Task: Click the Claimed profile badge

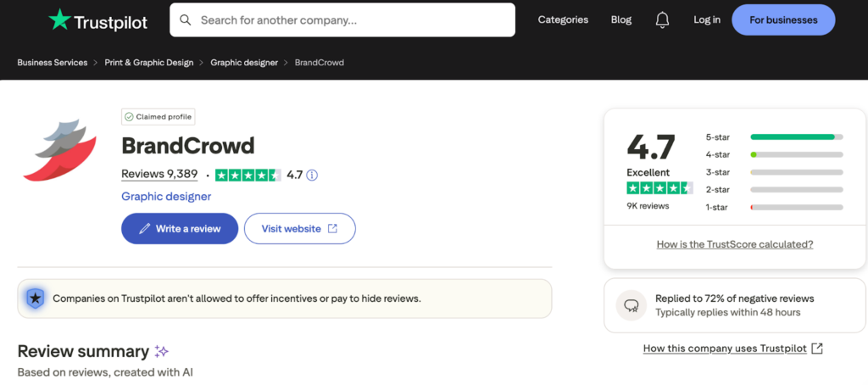Action: 159,117
